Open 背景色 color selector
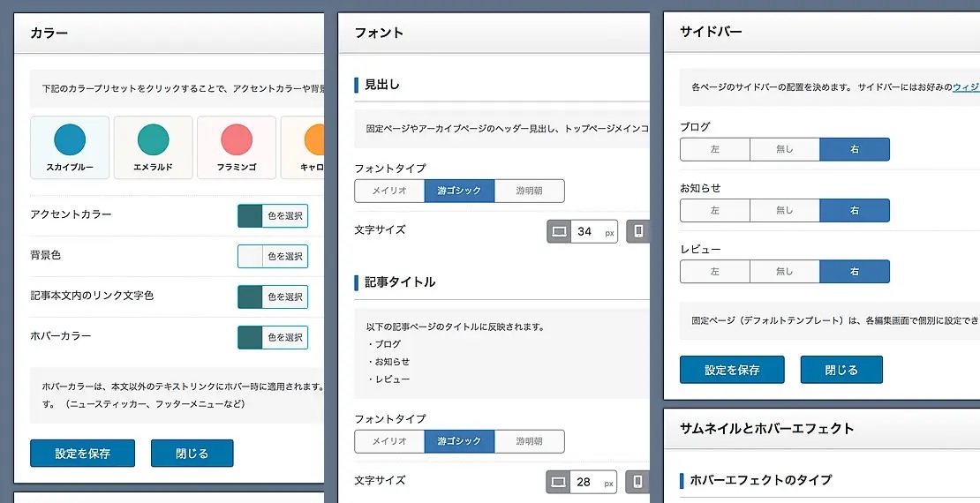 click(273, 256)
